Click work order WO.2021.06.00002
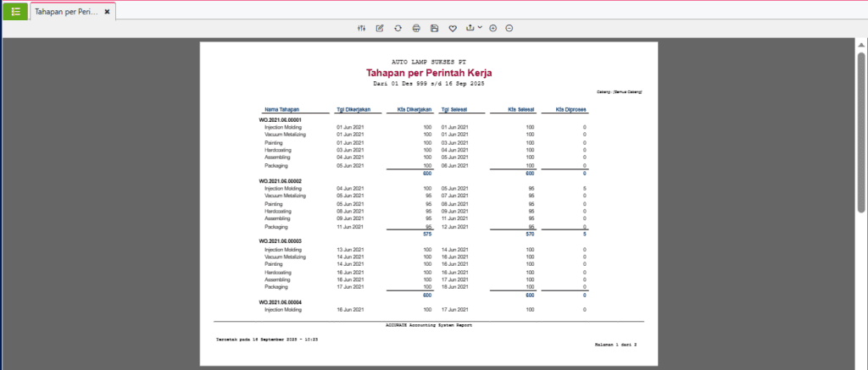This screenshot has width=868, height=370. pyautogui.click(x=280, y=181)
